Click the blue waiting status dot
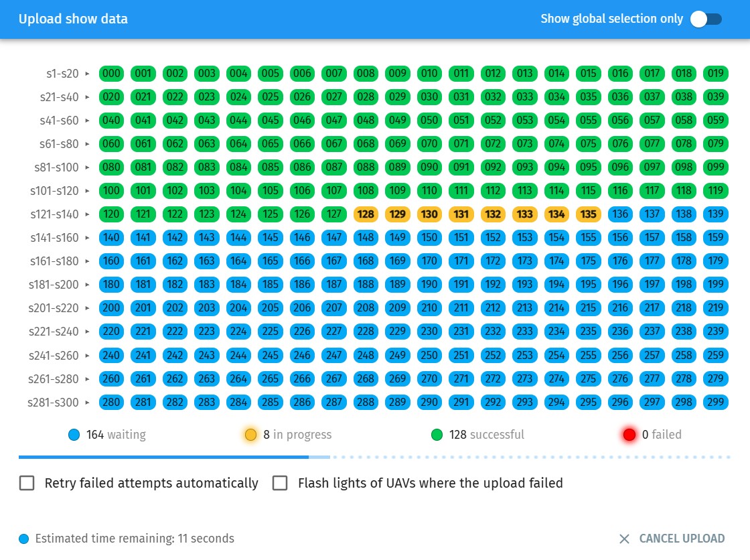 (x=74, y=435)
